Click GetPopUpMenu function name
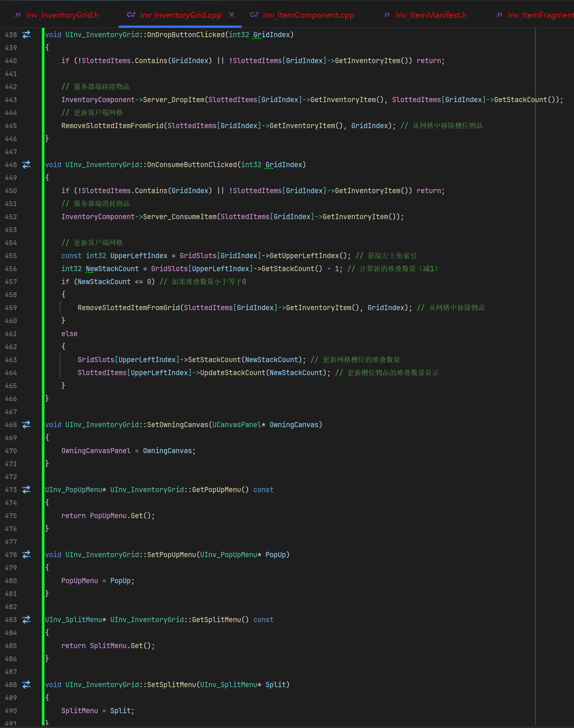This screenshot has height=728, width=574. click(216, 490)
